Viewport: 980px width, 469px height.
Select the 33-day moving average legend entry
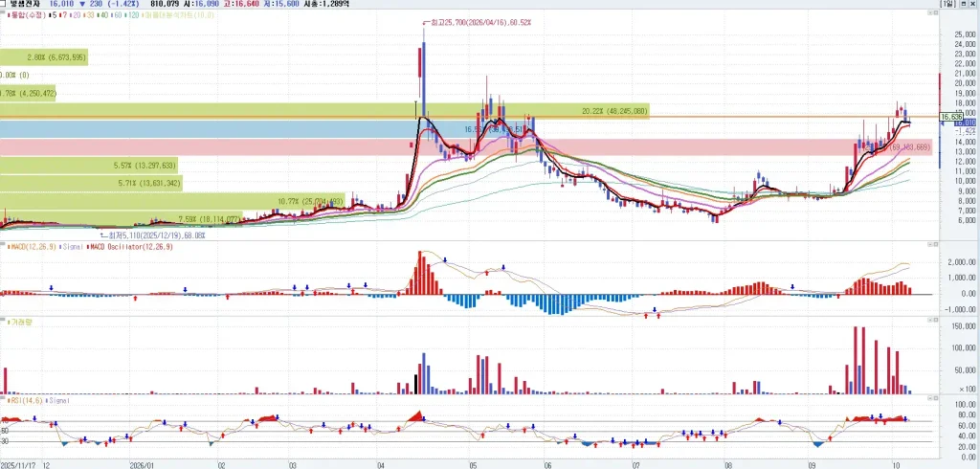[89, 15]
